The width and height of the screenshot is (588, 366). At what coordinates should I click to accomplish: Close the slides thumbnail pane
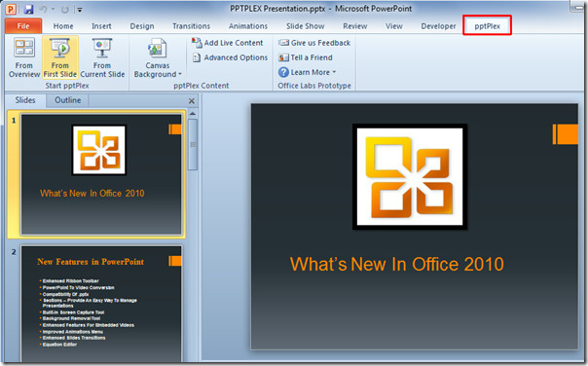click(191, 101)
